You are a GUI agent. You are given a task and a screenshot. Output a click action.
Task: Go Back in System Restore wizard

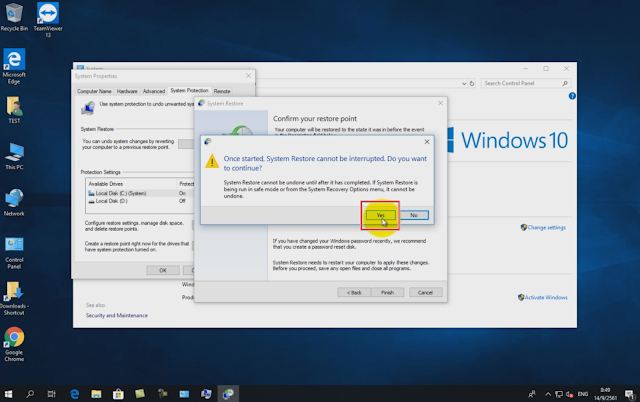click(354, 292)
